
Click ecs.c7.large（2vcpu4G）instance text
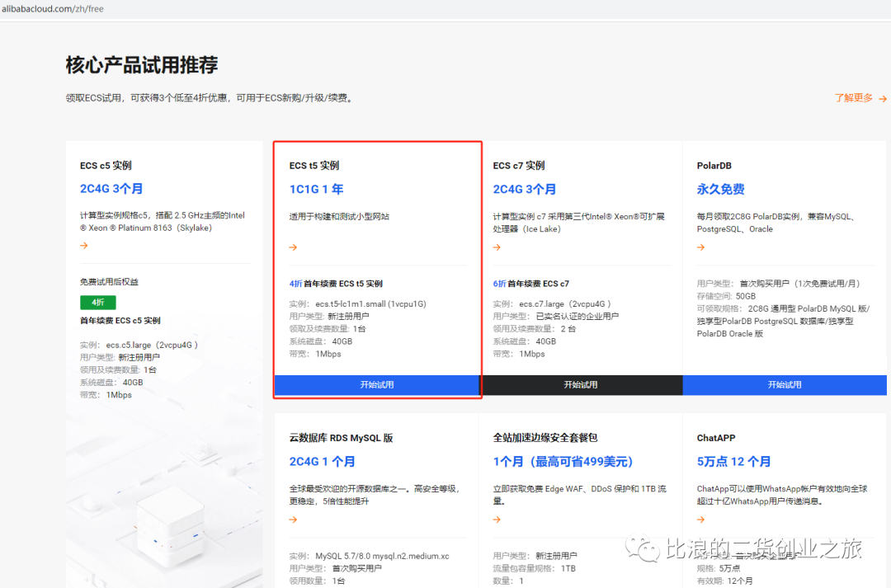coord(565,304)
